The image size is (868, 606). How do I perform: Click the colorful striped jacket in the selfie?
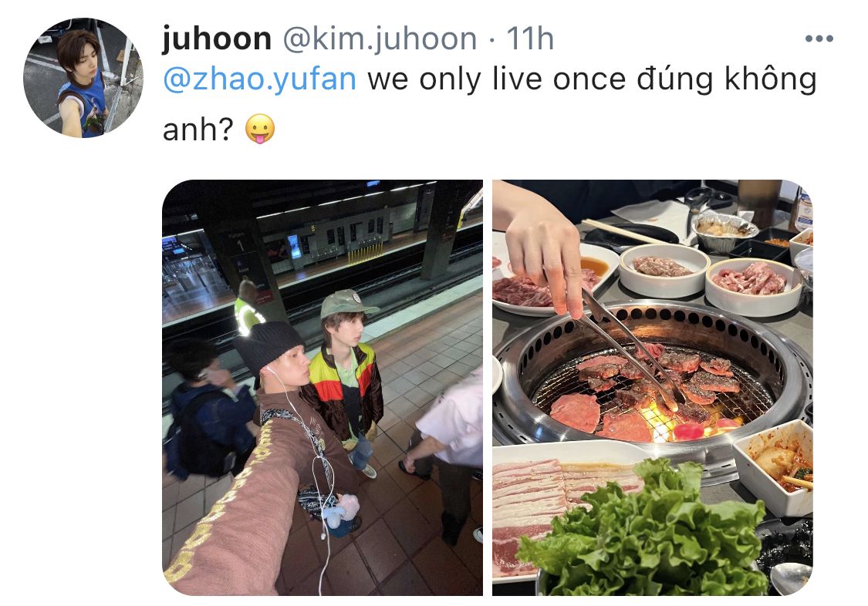342,390
